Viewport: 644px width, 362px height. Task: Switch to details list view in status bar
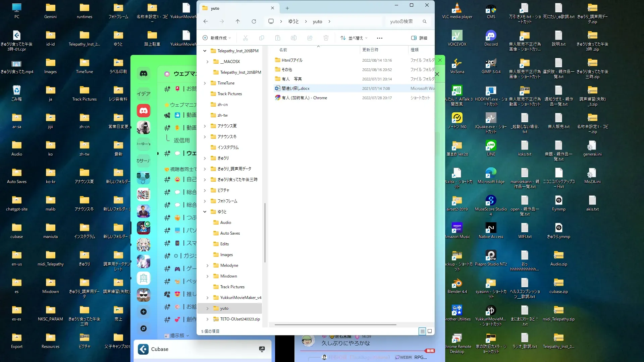(422, 331)
